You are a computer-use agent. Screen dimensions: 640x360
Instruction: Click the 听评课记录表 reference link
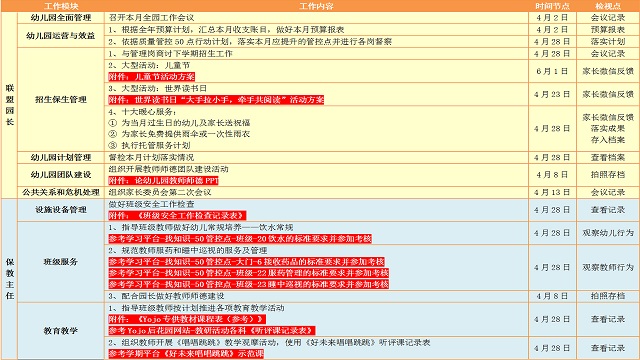pos(212,330)
